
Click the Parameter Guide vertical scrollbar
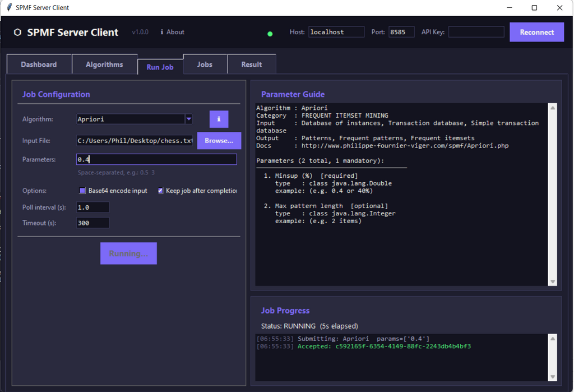(553, 195)
